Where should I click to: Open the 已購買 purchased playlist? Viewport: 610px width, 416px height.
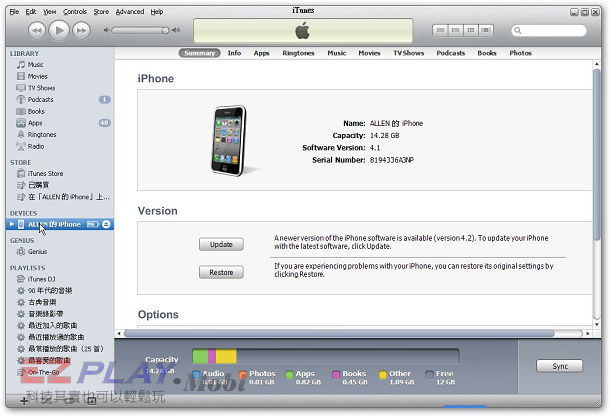(60, 185)
